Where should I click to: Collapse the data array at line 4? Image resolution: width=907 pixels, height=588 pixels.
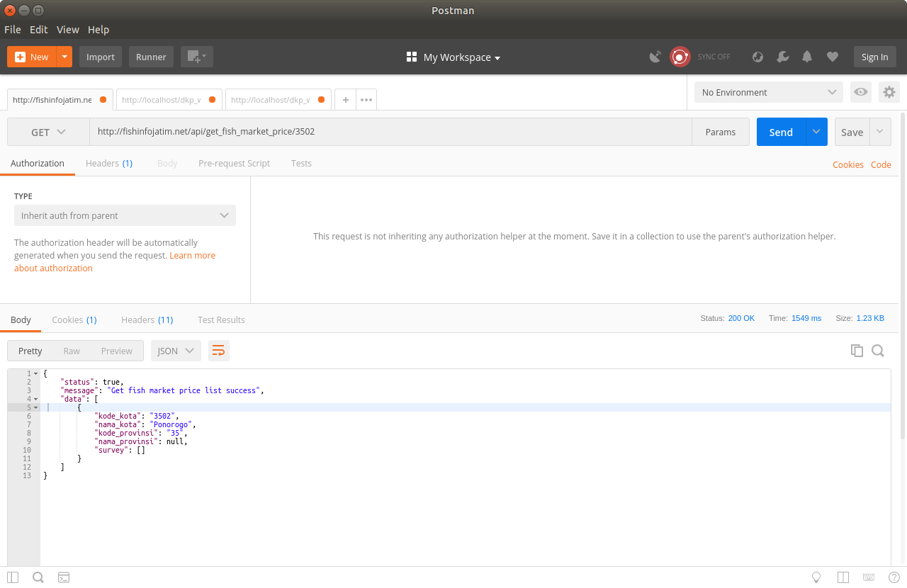point(34,399)
